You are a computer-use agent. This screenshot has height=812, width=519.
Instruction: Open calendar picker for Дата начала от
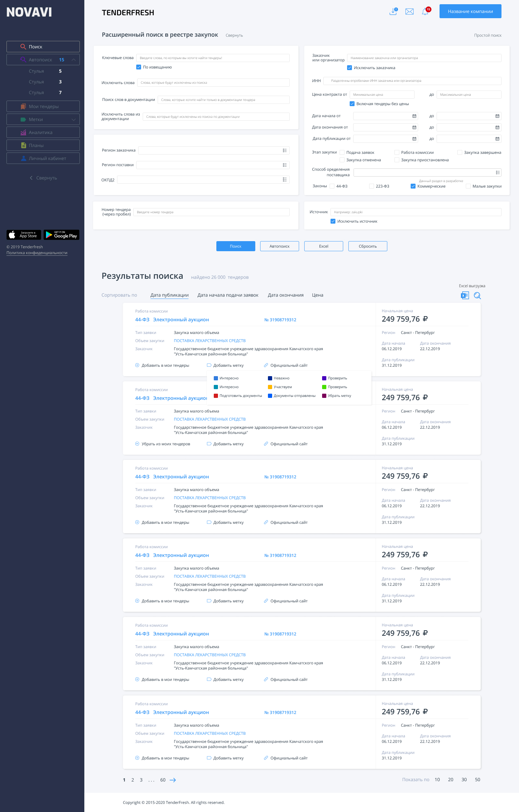coord(414,116)
